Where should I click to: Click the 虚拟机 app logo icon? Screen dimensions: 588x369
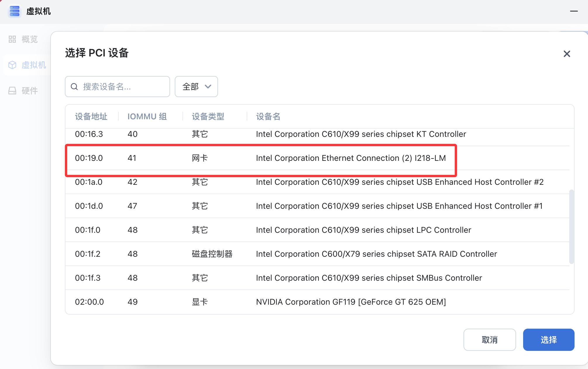click(14, 11)
